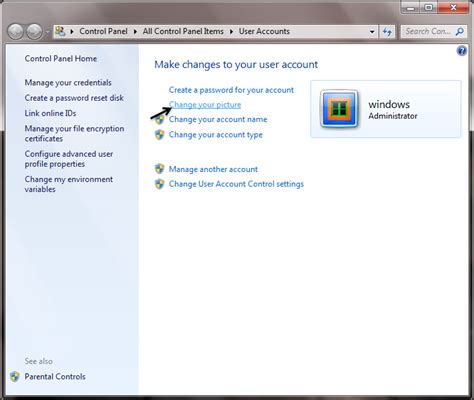Open Parental Controls link

(55, 377)
